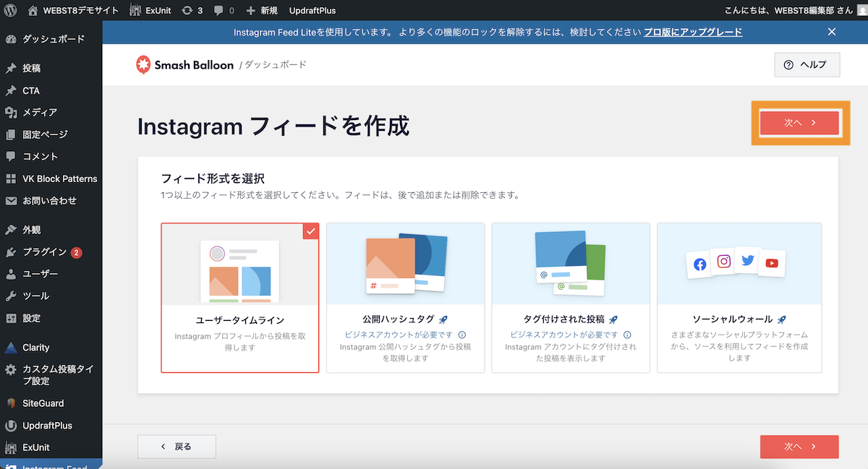
Task: Click the comments bubble icon in admin bar
Action: coord(224,11)
